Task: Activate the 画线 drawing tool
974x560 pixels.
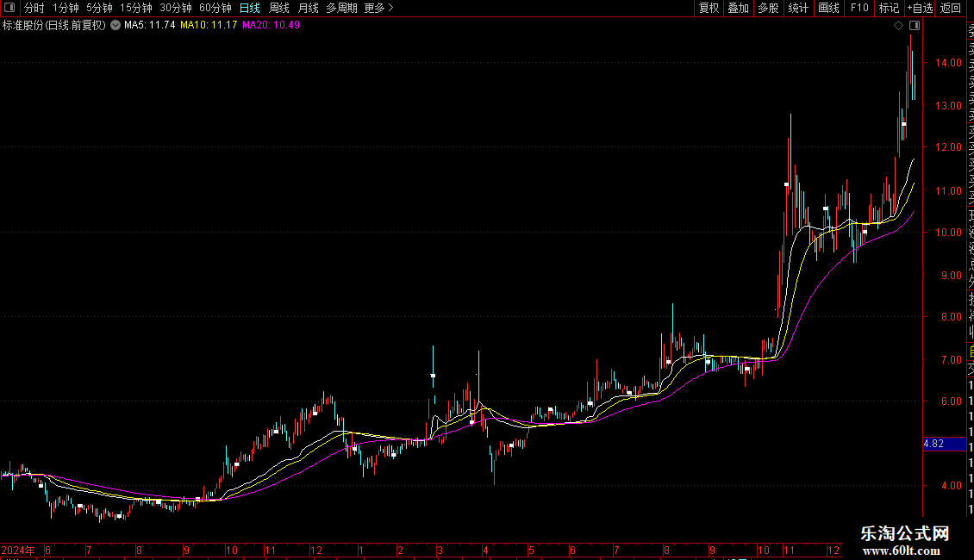Action: tap(828, 8)
